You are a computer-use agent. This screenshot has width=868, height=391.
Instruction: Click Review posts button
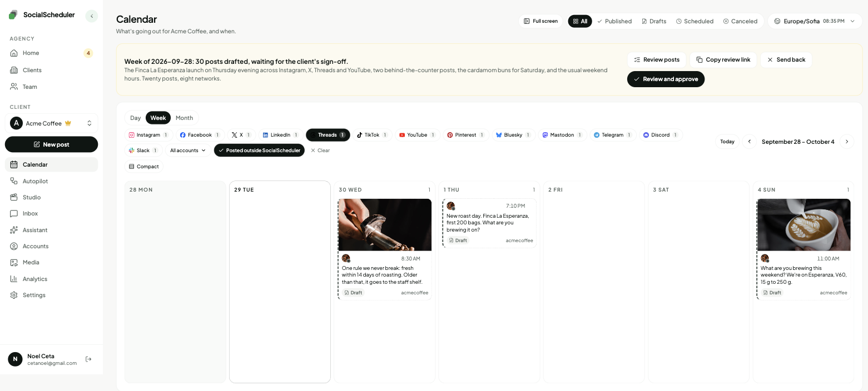[x=657, y=60]
